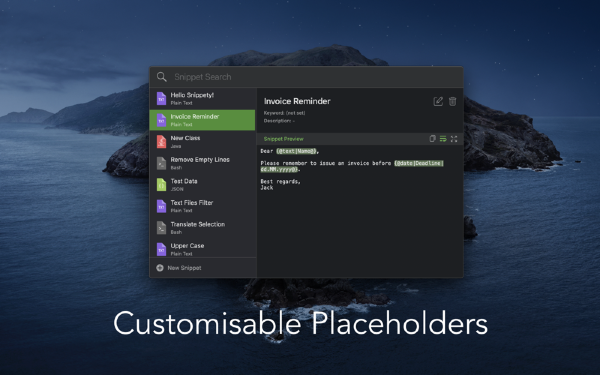600x375 pixels.
Task: Click the Best regards, line in preview
Action: click(x=280, y=182)
